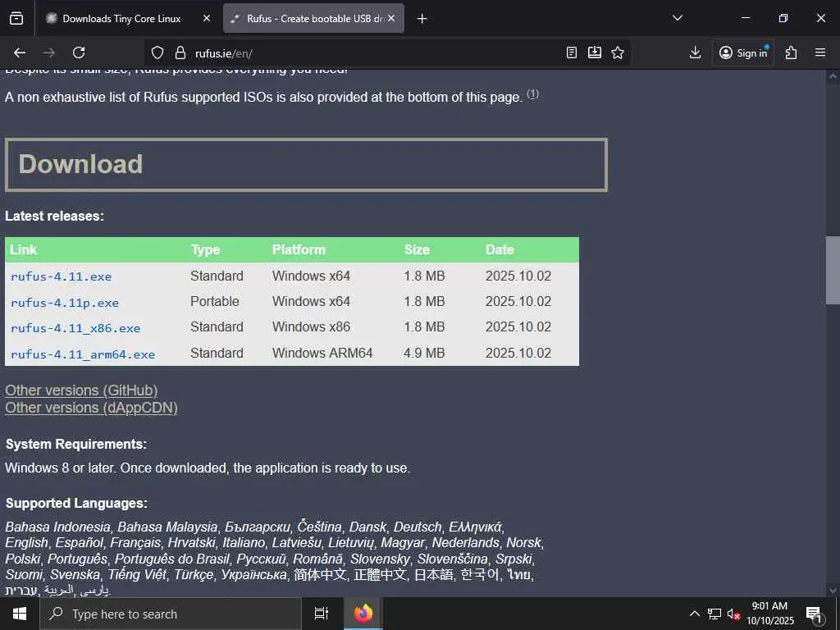The height and width of the screenshot is (630, 840).
Task: Close the Rufus tab
Action: pos(391,18)
